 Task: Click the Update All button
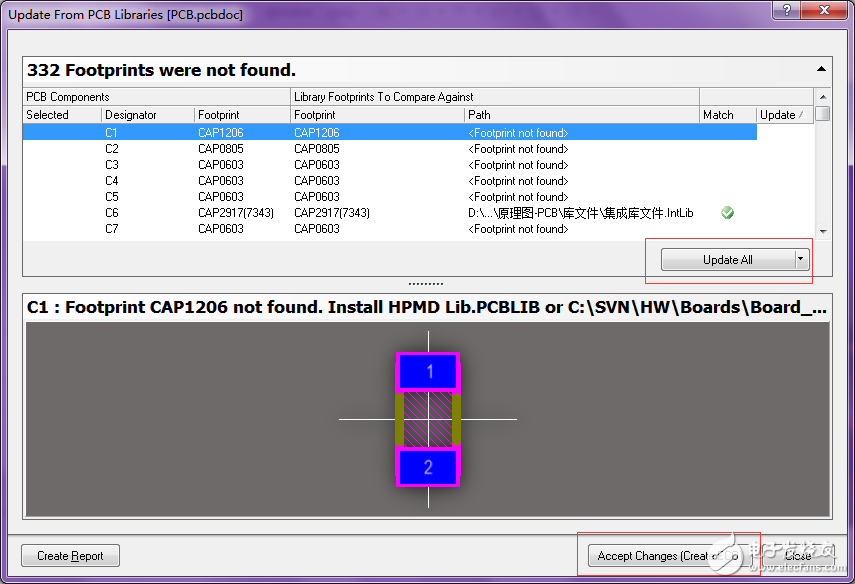tap(728, 260)
